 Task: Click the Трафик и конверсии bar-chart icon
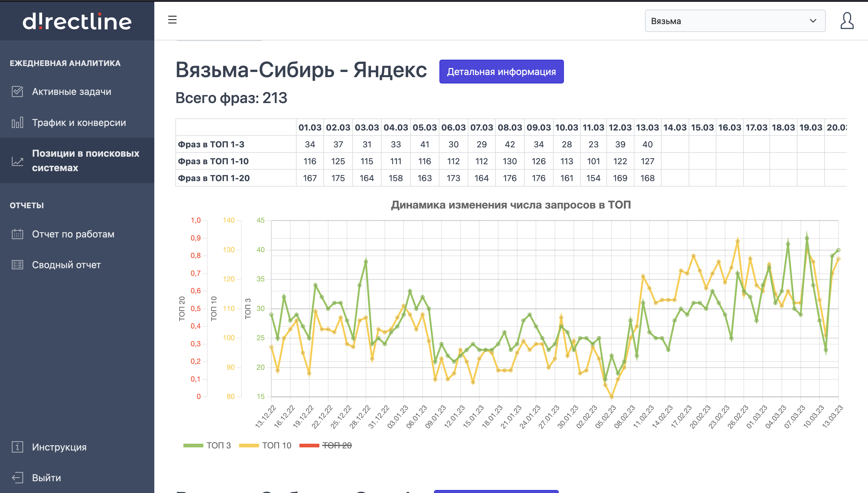pyautogui.click(x=17, y=123)
